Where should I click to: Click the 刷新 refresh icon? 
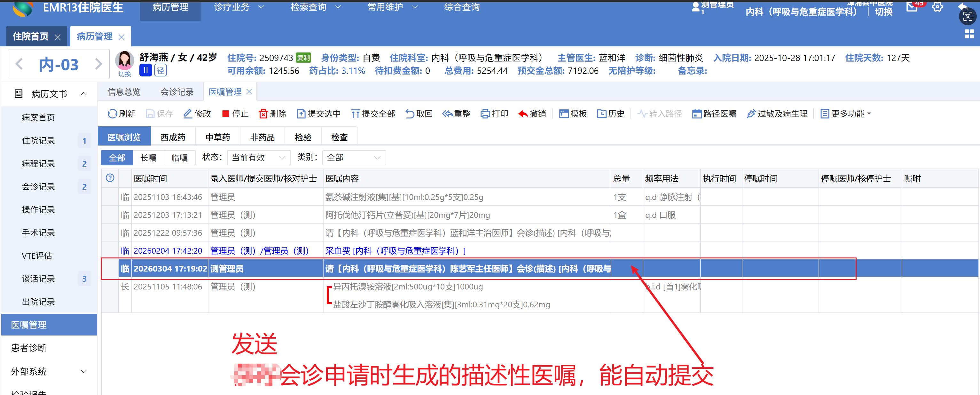coord(112,114)
